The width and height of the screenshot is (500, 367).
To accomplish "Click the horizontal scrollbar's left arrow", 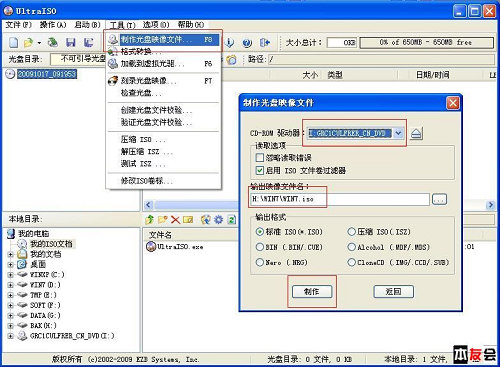I will point(149,205).
